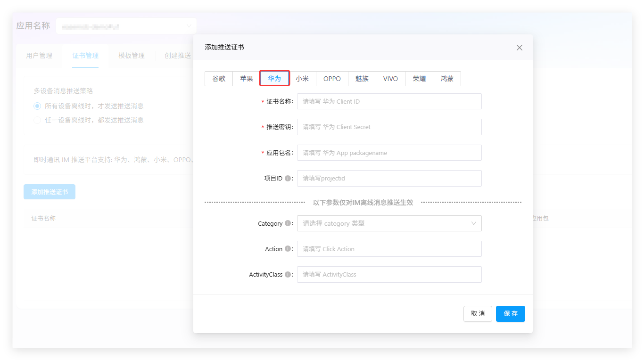Click info icon beside Action label
Image resolution: width=644 pixels, height=360 pixels.
(x=288, y=249)
